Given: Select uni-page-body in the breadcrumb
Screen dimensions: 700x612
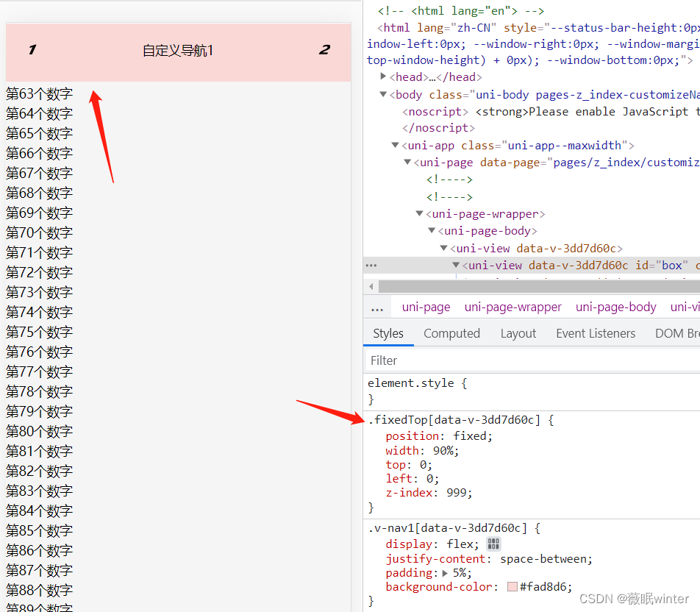Looking at the screenshot, I should [x=615, y=307].
